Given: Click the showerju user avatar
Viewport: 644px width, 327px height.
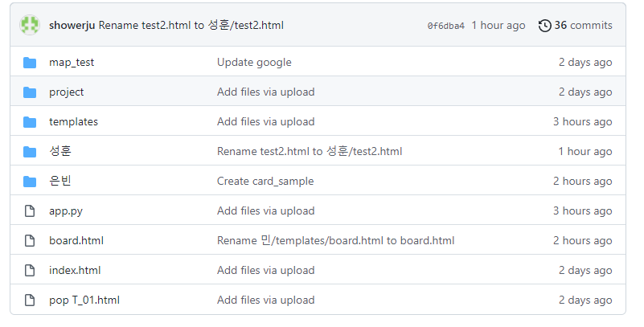Looking at the screenshot, I should click(30, 26).
